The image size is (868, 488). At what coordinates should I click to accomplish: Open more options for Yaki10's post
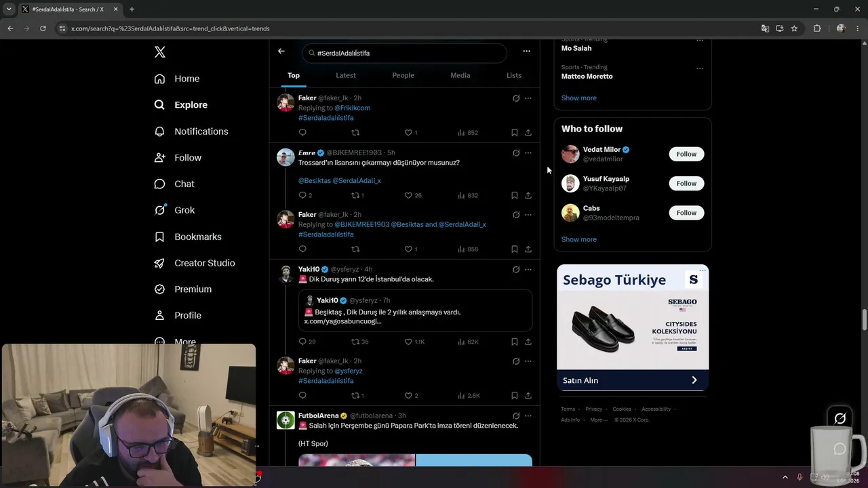(528, 270)
